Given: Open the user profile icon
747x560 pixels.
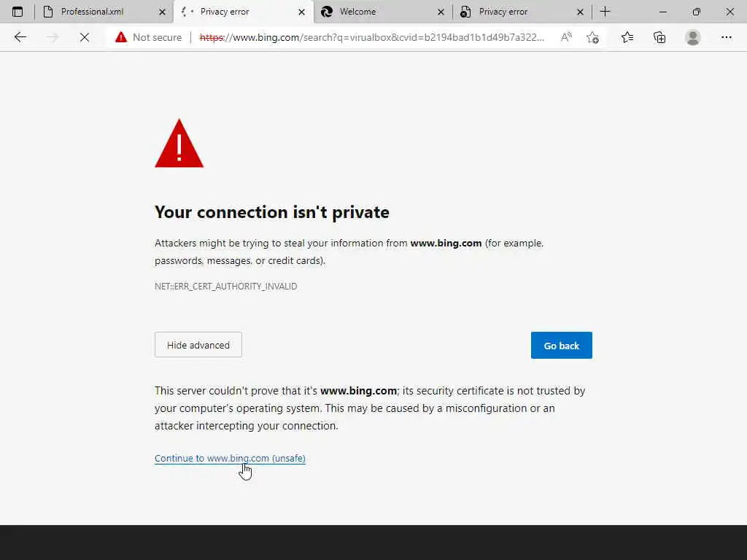Looking at the screenshot, I should tap(693, 37).
